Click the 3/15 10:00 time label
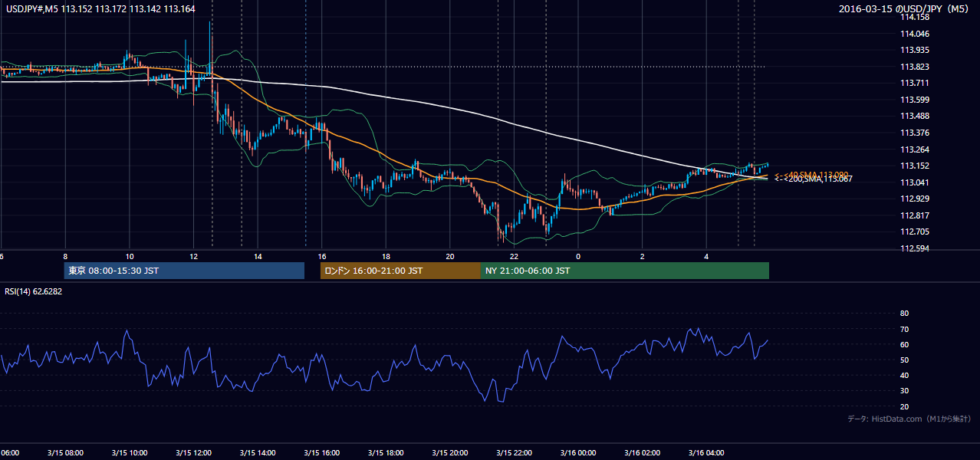 pyautogui.click(x=129, y=452)
